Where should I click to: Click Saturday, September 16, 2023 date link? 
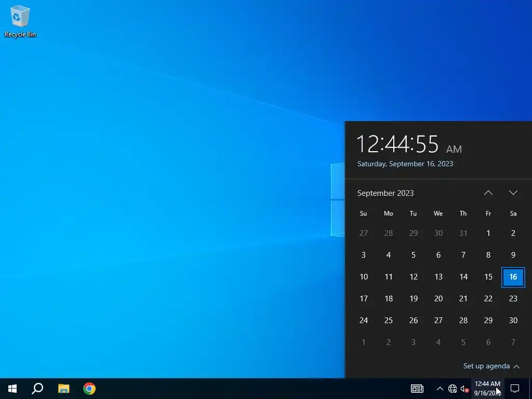tap(405, 164)
